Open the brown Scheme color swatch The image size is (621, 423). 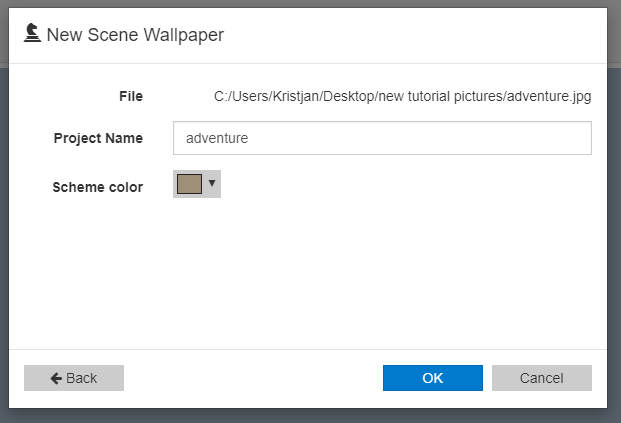[x=189, y=184]
